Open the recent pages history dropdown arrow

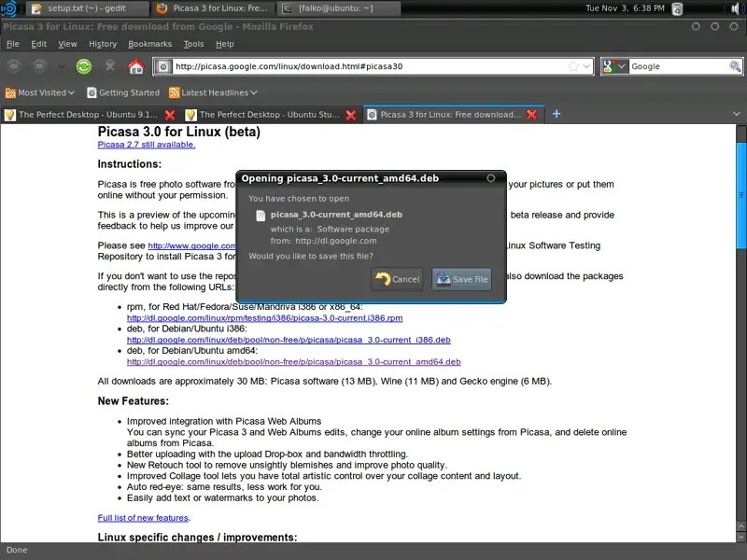click(x=62, y=66)
